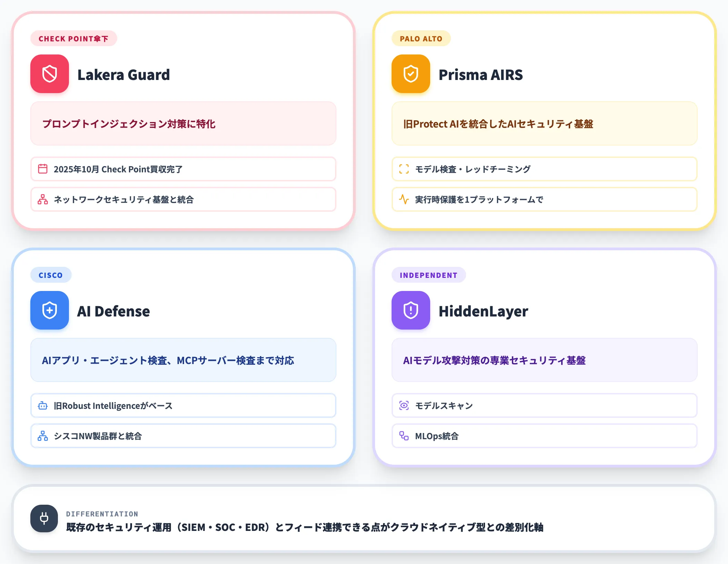Click the activity pulse icon beside 実行時保護

coord(404,199)
